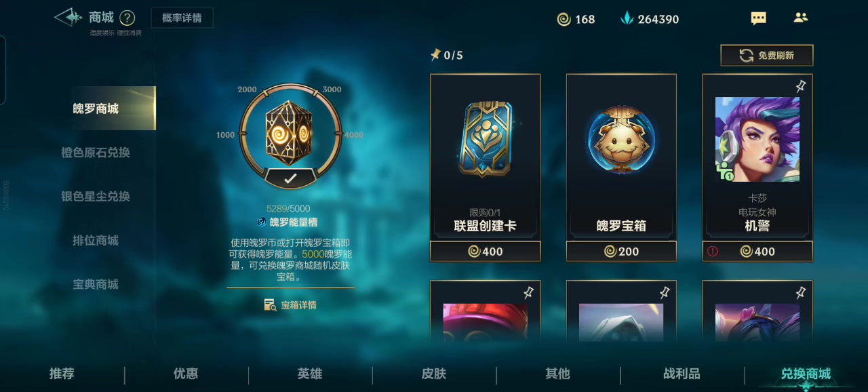868x392 pixels.
Task: Select the 皮肤 bottom tab
Action: (x=434, y=374)
